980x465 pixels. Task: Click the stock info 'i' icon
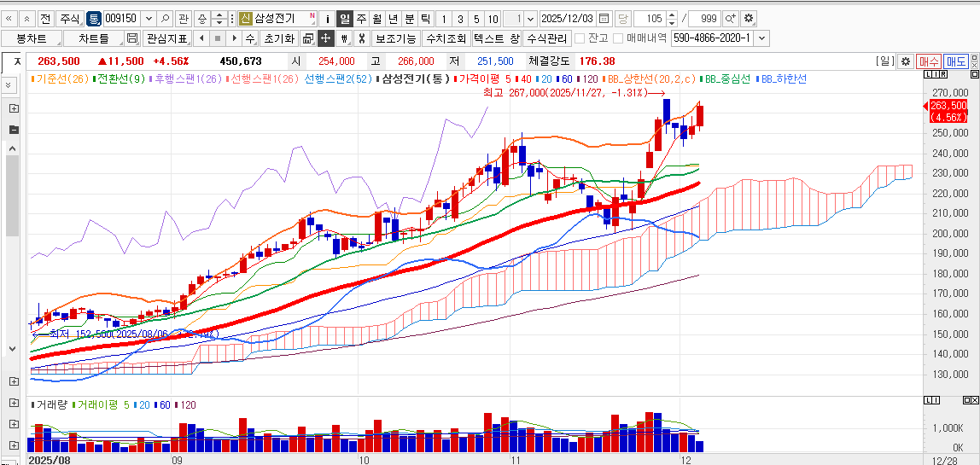328,18
